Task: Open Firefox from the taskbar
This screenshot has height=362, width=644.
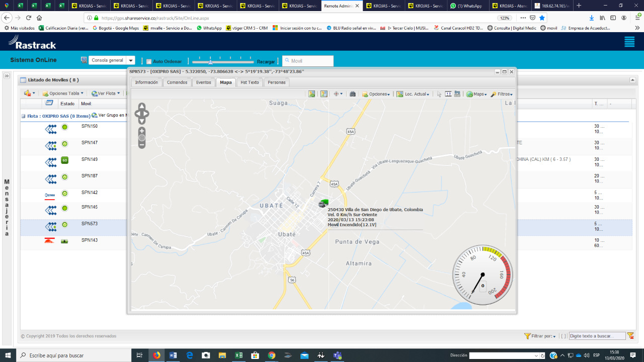Action: click(x=156, y=355)
